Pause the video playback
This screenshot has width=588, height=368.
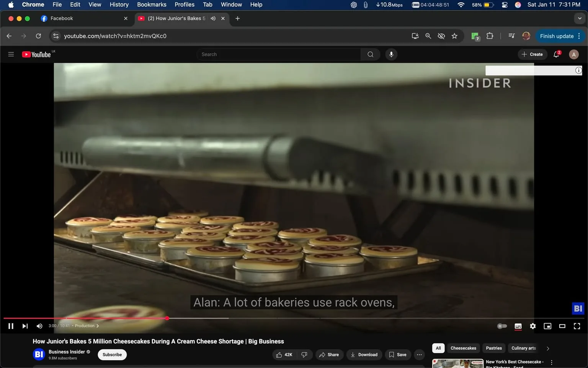[11, 326]
